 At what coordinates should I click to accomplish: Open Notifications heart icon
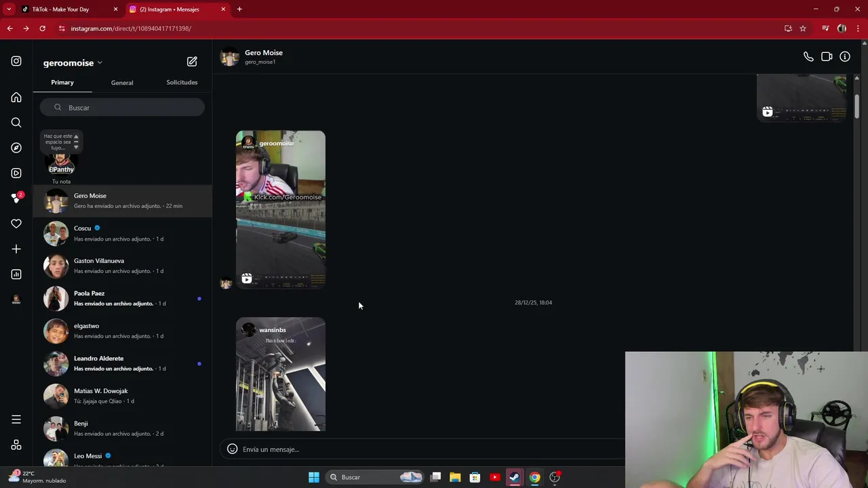pyautogui.click(x=16, y=224)
